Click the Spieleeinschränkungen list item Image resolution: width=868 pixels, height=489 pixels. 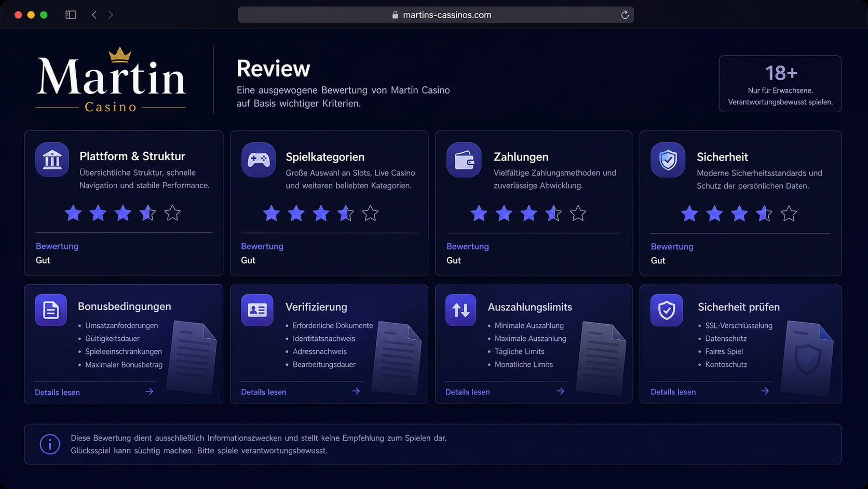pos(124,351)
